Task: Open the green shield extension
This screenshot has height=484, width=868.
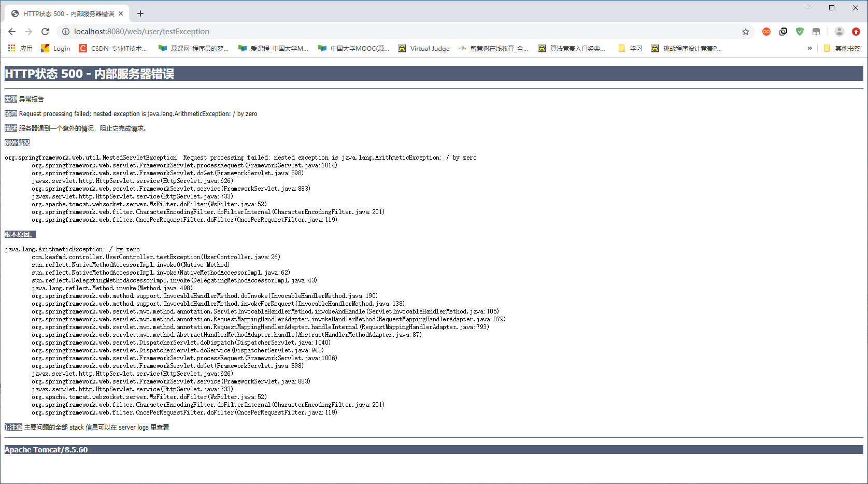Action: (x=800, y=32)
